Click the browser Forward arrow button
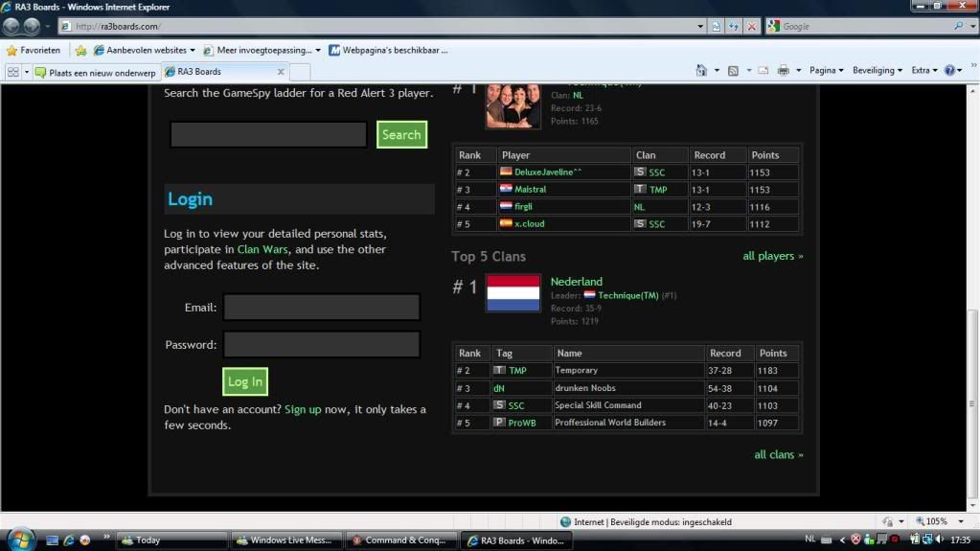This screenshot has height=551, width=980. pyautogui.click(x=32, y=26)
